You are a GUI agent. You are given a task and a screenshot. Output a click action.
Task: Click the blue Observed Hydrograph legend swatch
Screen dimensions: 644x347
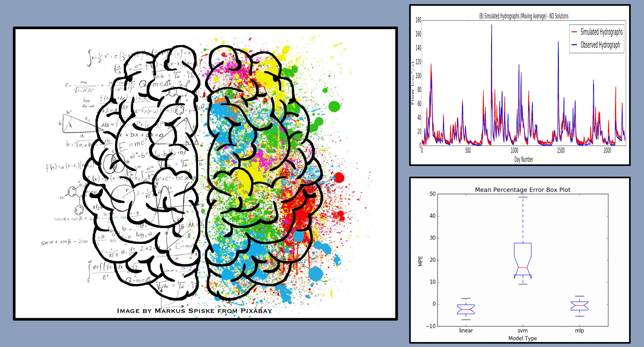(574, 45)
